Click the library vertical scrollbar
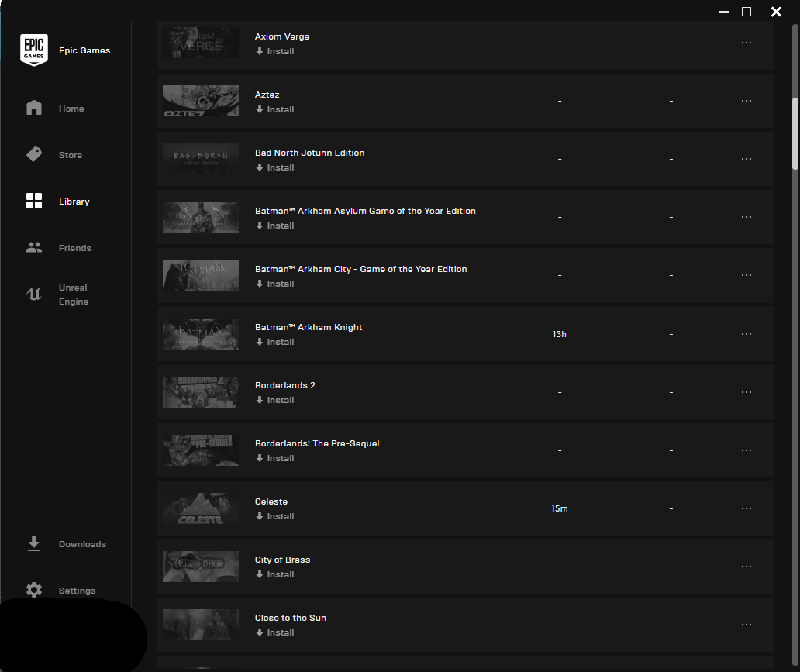Image resolution: width=800 pixels, height=672 pixels. click(x=795, y=132)
